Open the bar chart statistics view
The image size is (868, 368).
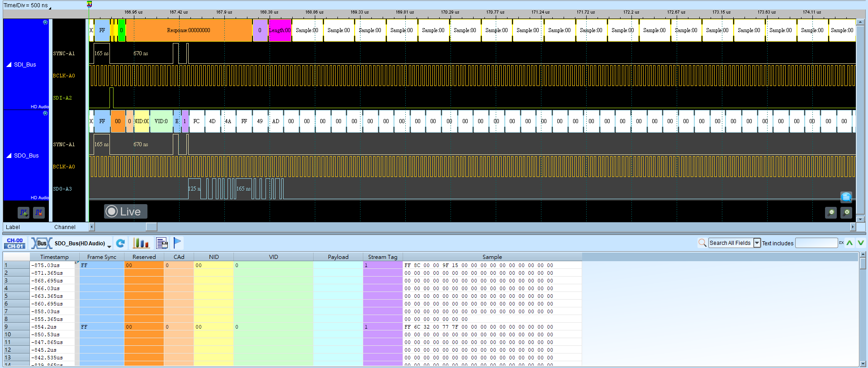141,243
